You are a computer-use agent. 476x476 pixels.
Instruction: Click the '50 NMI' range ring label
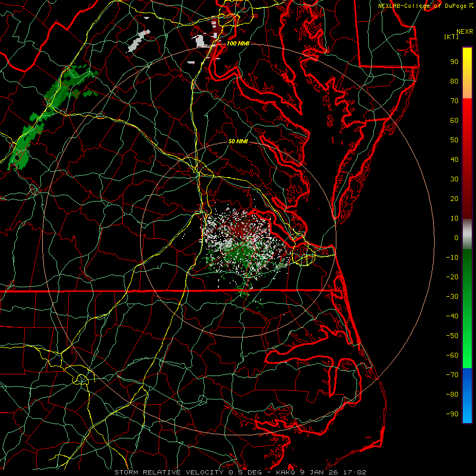(238, 141)
